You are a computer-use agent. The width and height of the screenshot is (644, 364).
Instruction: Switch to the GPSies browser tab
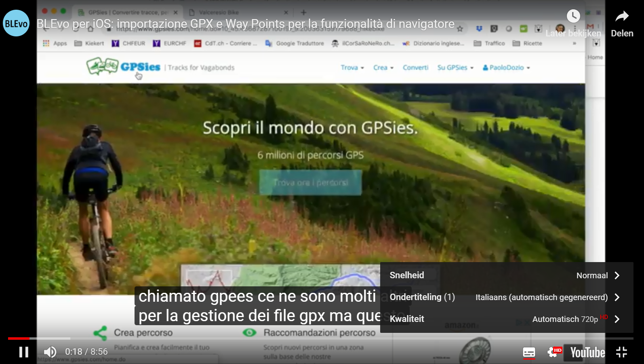[128, 13]
